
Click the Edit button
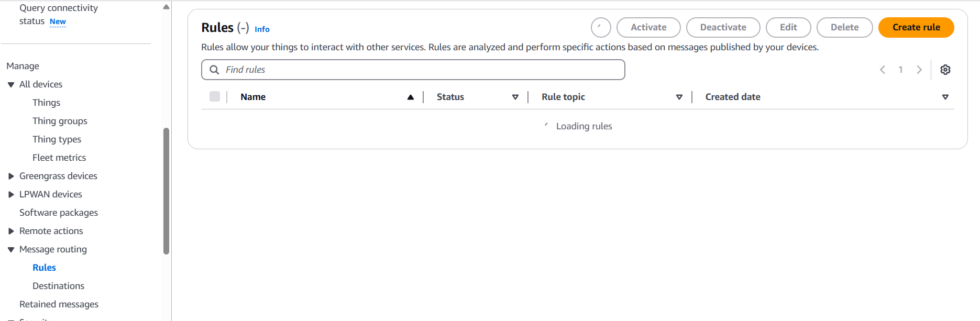[788, 27]
